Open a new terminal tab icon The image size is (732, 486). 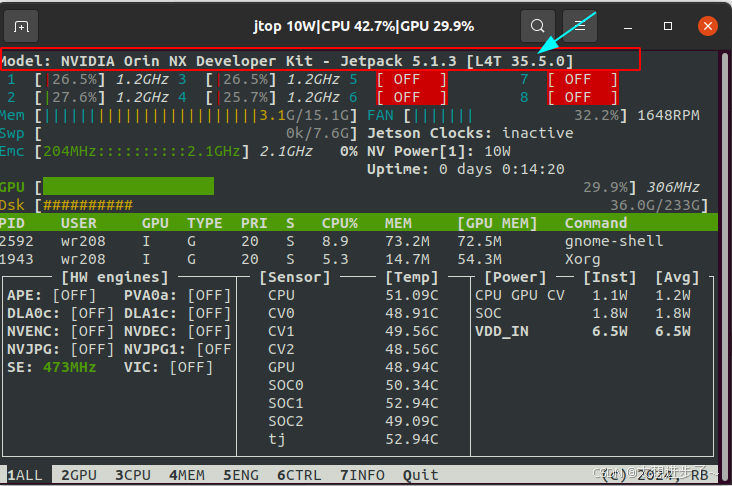21,27
